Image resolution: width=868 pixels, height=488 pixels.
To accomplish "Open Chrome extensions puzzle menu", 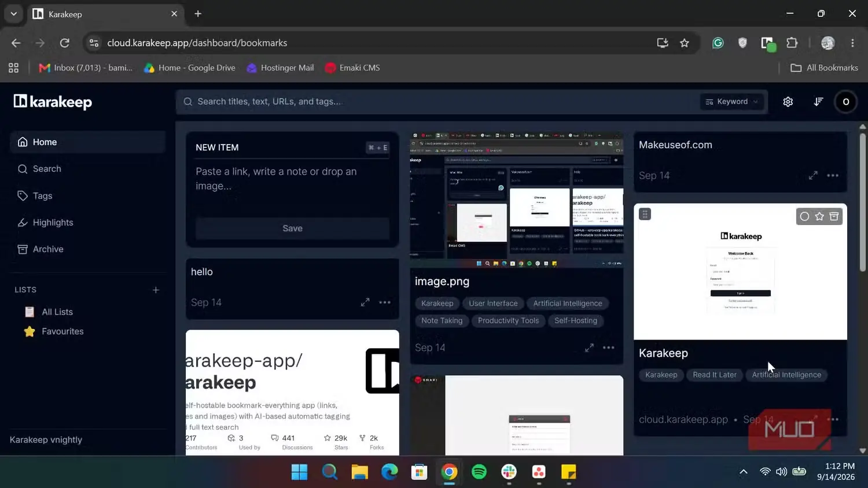I will tap(792, 43).
